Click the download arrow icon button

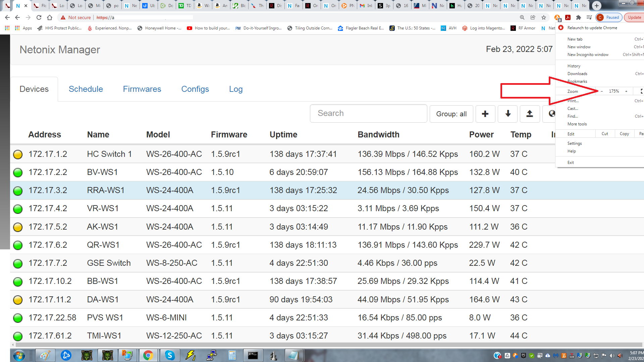tap(508, 114)
